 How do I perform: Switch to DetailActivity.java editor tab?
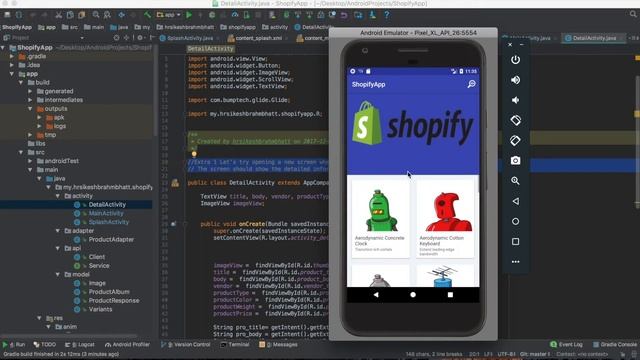tap(593, 38)
